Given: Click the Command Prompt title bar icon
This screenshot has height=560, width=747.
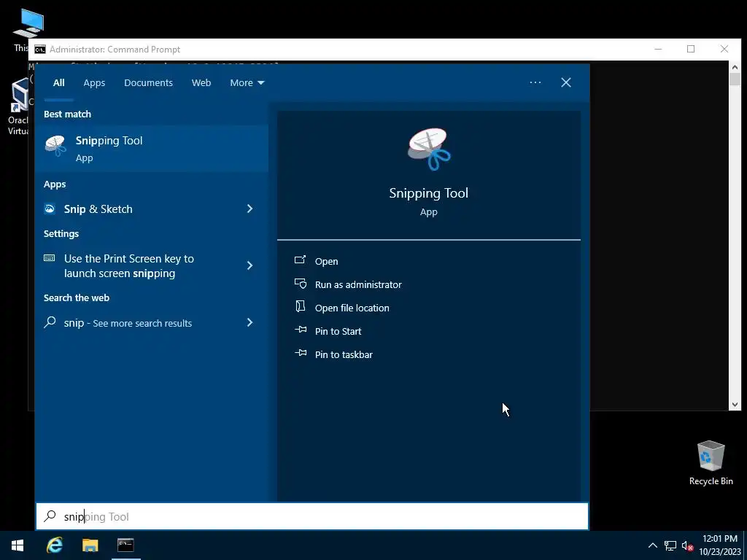Looking at the screenshot, I should tap(40, 50).
